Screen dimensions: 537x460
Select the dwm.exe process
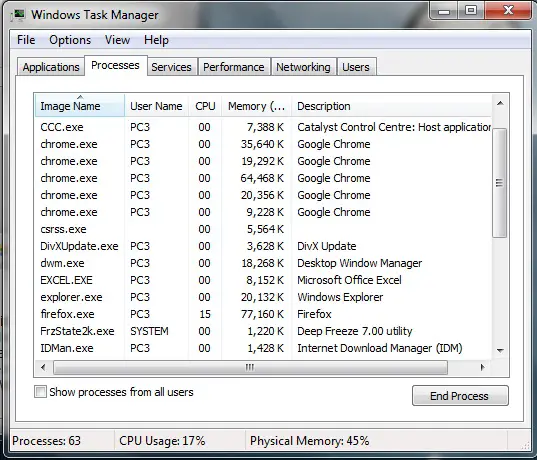[263, 263]
